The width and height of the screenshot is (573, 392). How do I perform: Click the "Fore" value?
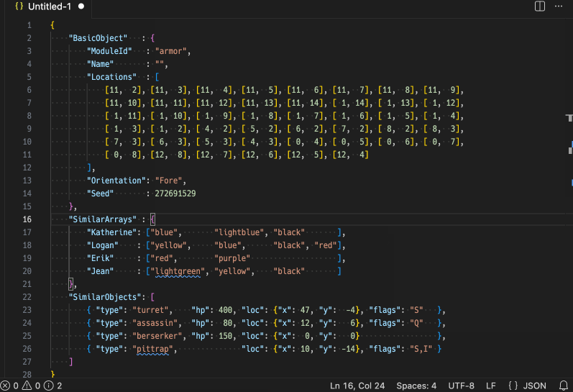(168, 181)
